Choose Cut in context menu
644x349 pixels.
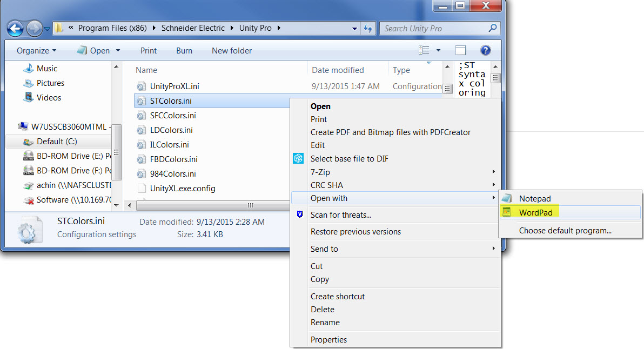pyautogui.click(x=317, y=266)
